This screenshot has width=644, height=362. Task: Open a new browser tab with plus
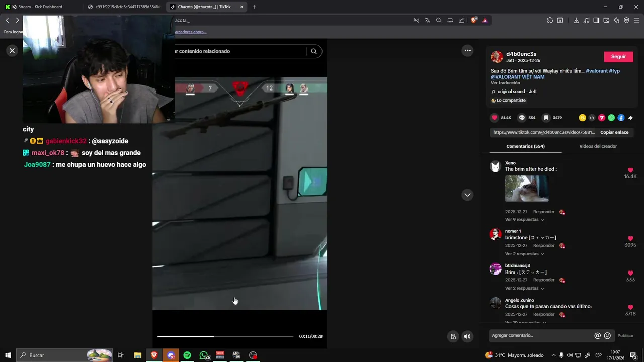pos(254,7)
